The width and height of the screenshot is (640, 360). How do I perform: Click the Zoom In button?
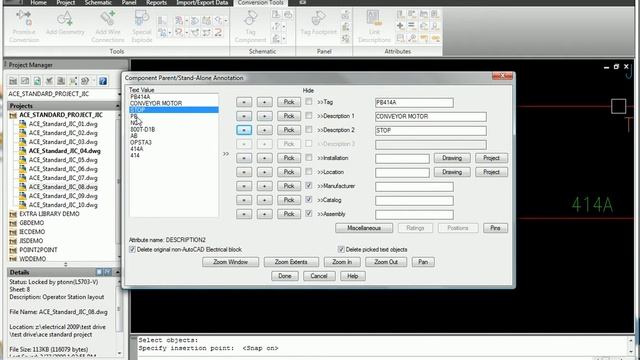point(342,262)
